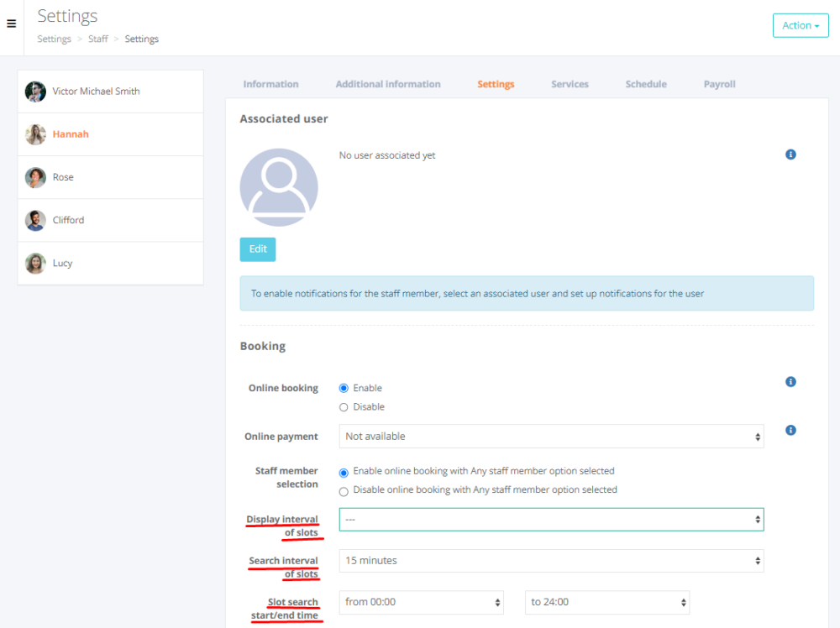Select the Enable online booking radio
The height and width of the screenshot is (628, 840).
tap(344, 388)
